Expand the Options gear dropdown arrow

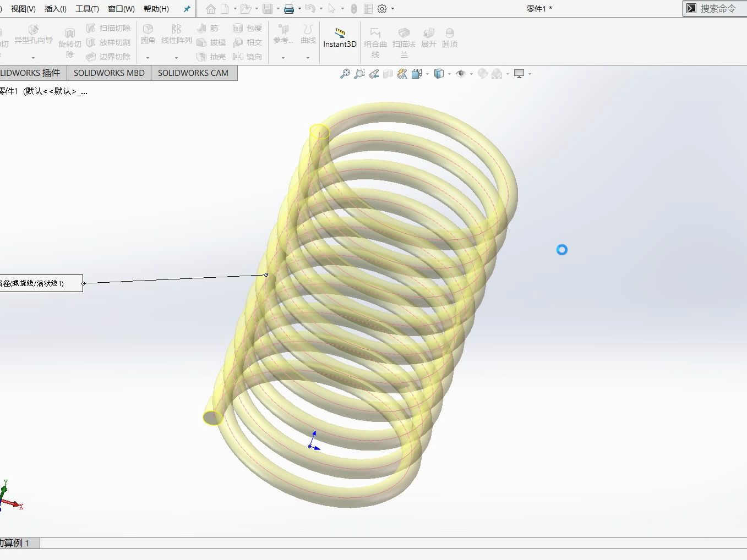[x=392, y=9]
